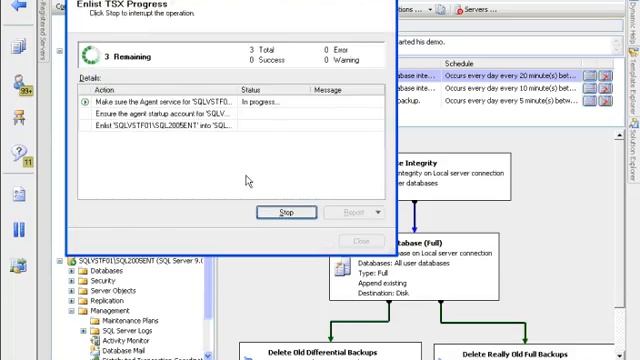This screenshot has height=360, width=640.
Task: Click the backup database task icon
Action: (342, 267)
